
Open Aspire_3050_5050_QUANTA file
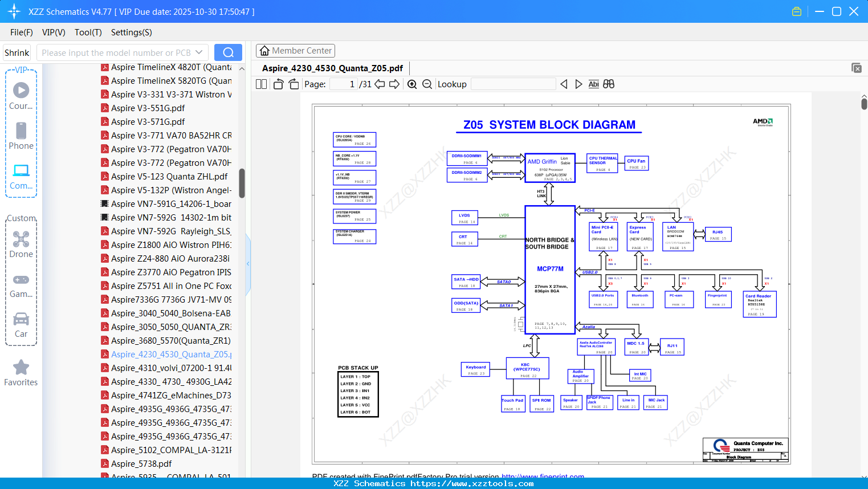click(166, 327)
